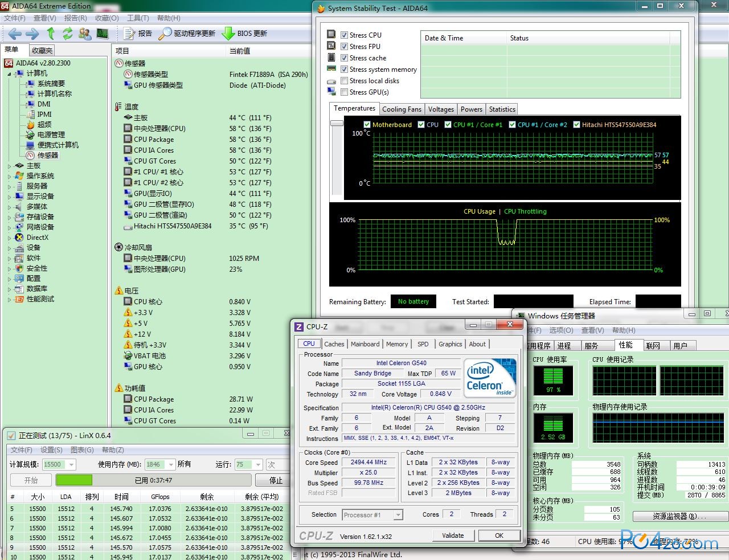Viewport: 729px width, 560px height.
Task: Toggle Stress FPU checkbox
Action: pos(344,47)
